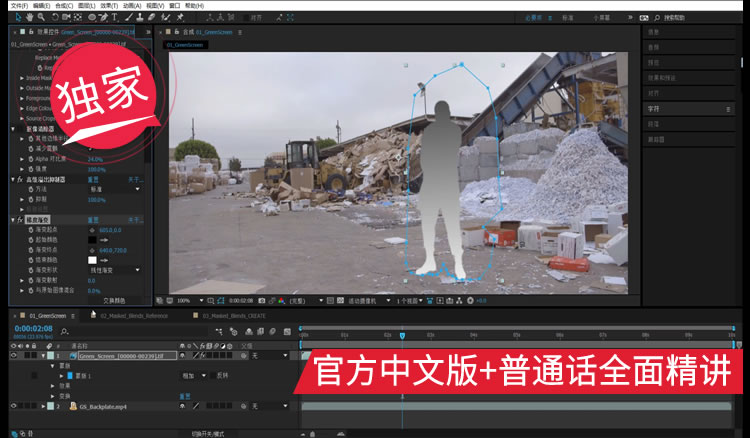This screenshot has height=438, width=750.
Task: Click 重置 for the 梯度渐变 effect
Action: point(93,220)
